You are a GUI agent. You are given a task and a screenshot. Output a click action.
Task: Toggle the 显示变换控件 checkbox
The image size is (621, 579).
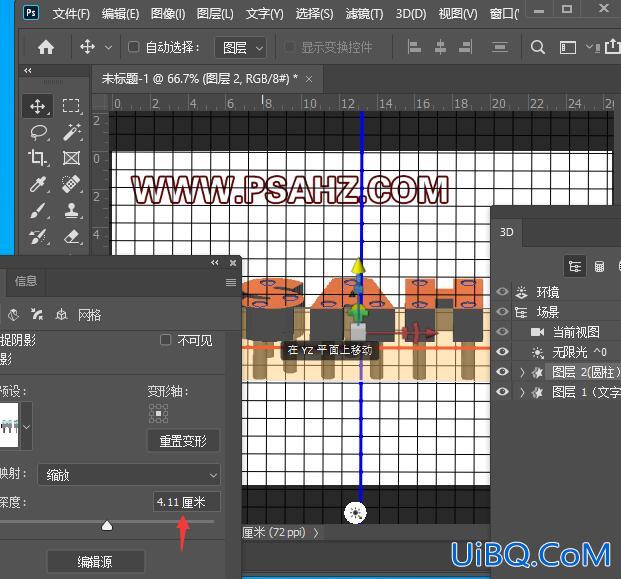[290, 47]
